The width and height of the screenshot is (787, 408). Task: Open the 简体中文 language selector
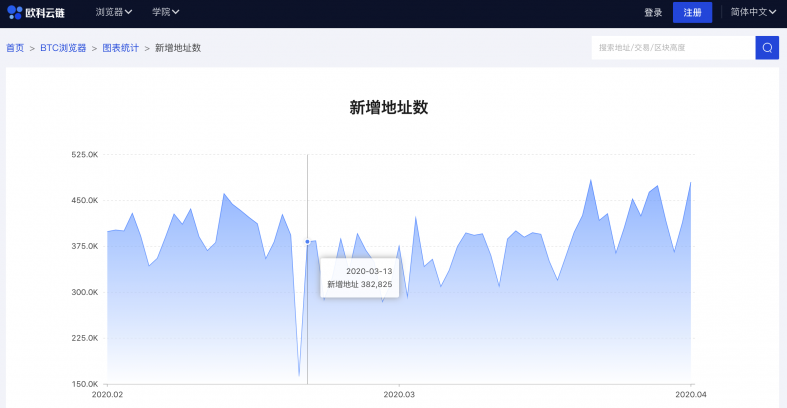point(753,12)
